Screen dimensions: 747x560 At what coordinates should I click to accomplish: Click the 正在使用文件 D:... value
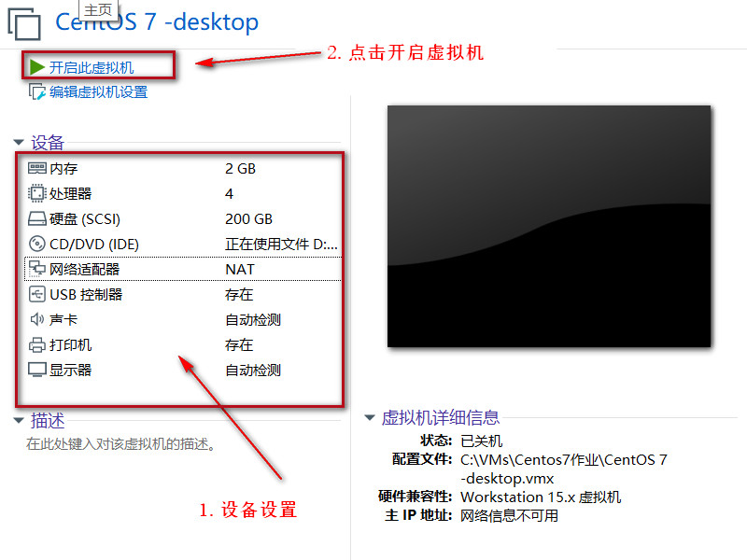click(x=282, y=245)
